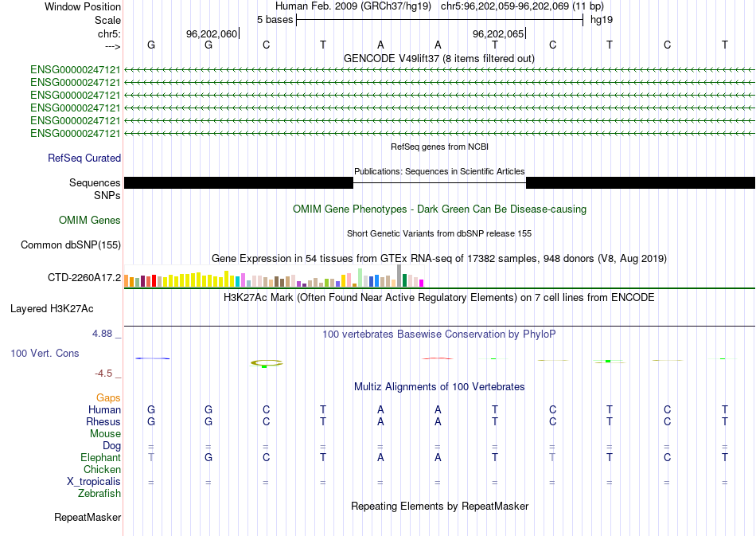The height and width of the screenshot is (536, 756).
Task: Click the Elephant species row label
Action: tap(100, 457)
